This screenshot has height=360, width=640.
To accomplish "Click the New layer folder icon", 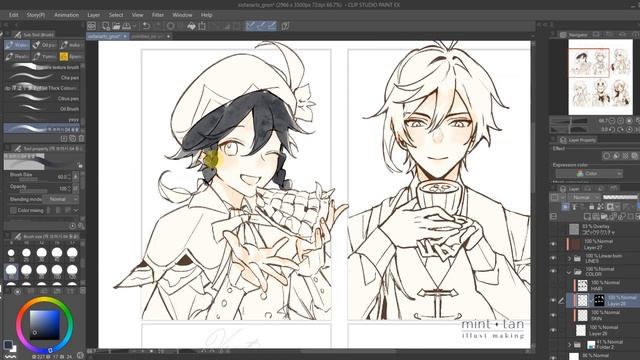I will pyautogui.click(x=604, y=216).
